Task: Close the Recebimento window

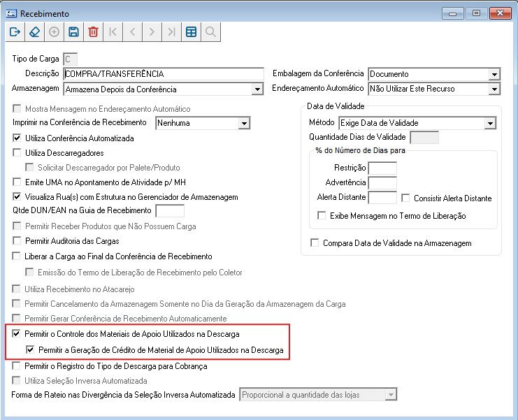Action: tap(501, 13)
